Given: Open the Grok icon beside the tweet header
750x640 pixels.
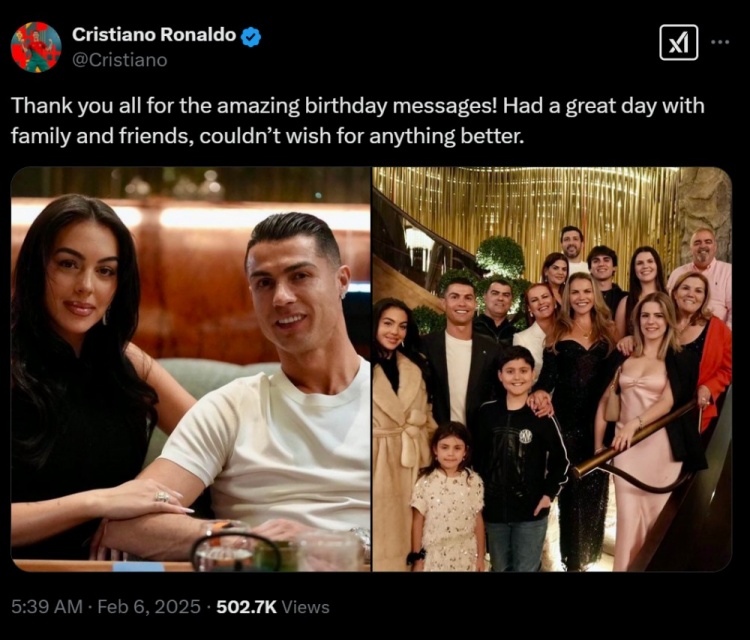Looking at the screenshot, I should tap(679, 42).
